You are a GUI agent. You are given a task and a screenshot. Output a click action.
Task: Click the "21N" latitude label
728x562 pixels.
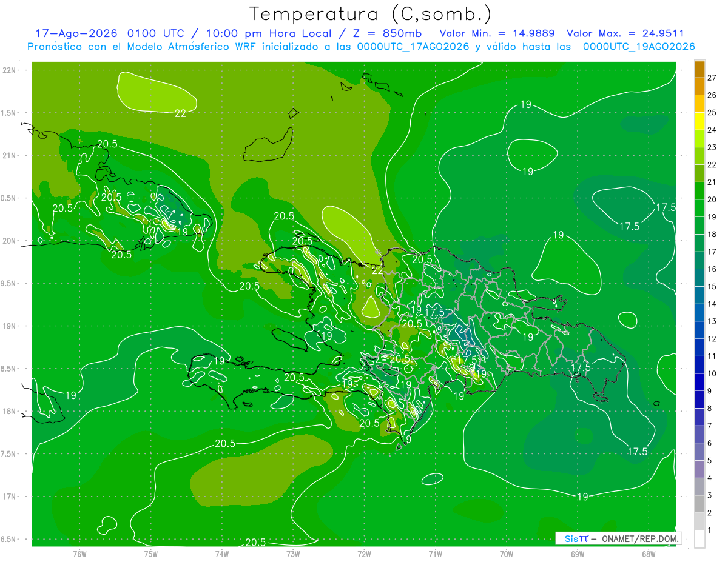8,155
